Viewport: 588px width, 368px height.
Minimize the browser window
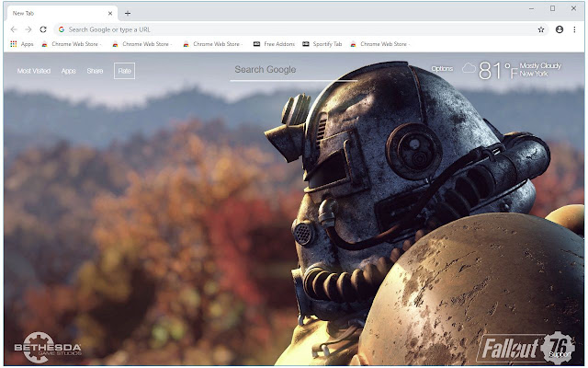[531, 8]
